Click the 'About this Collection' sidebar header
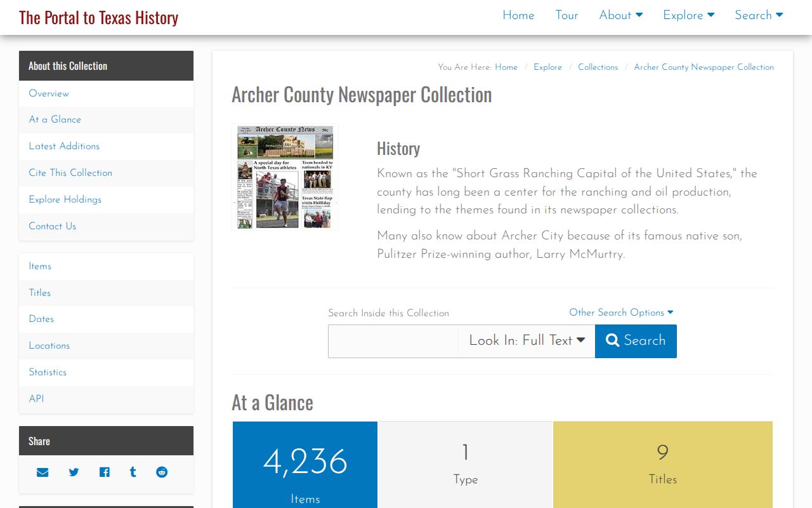Image resolution: width=812 pixels, height=508 pixels. click(x=107, y=66)
